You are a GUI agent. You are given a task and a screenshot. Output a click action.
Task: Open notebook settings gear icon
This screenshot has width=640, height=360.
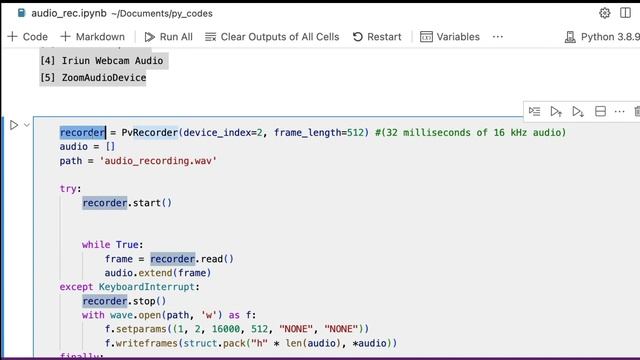[x=604, y=13]
